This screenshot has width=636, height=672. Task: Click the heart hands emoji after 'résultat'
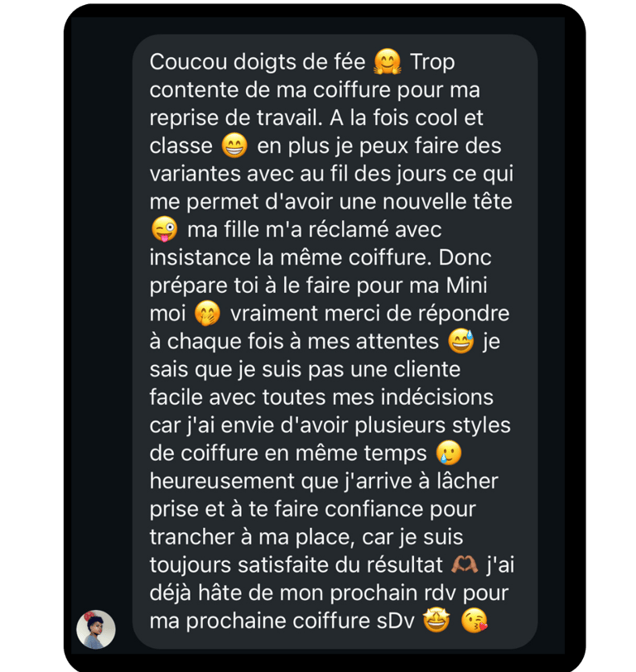pos(465,564)
